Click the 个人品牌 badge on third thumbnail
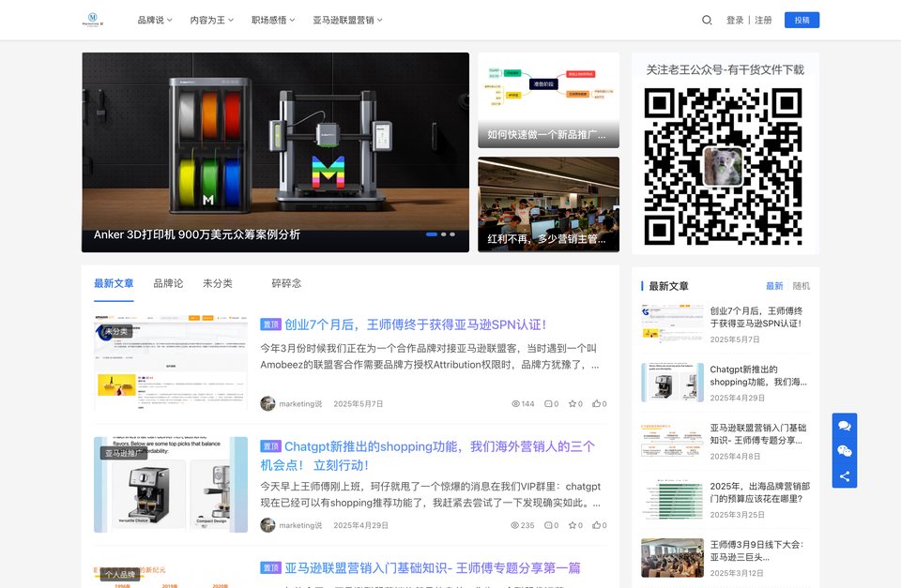901x588 pixels. (x=120, y=574)
